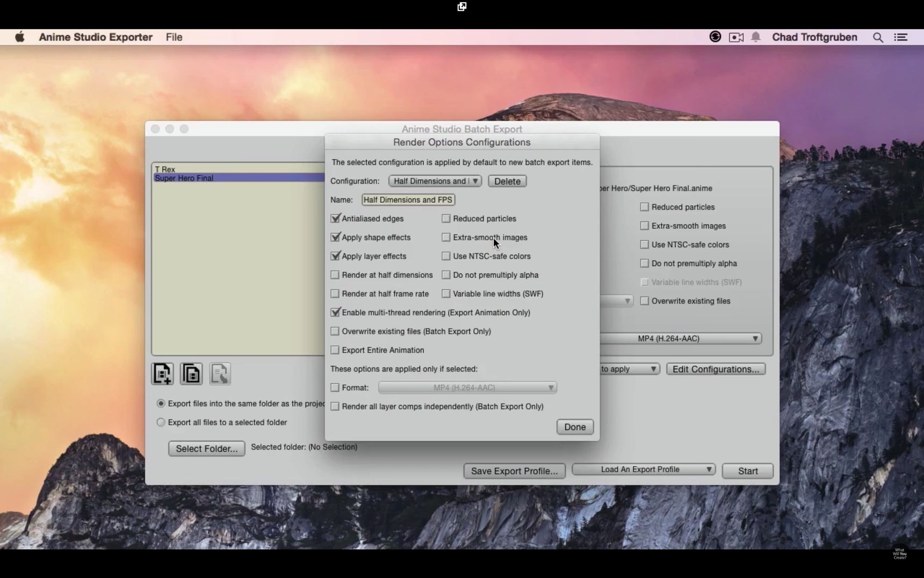
Task: Open the Configuration dropdown
Action: click(x=435, y=181)
